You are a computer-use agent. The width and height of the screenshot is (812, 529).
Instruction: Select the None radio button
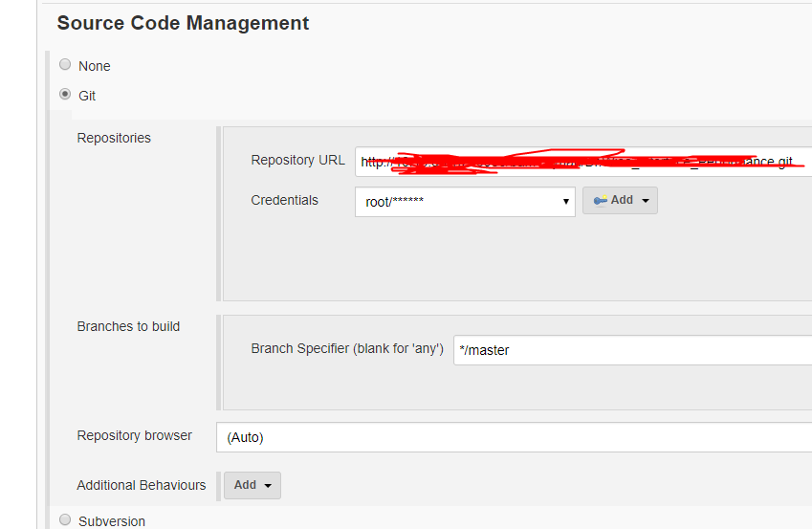tap(65, 65)
